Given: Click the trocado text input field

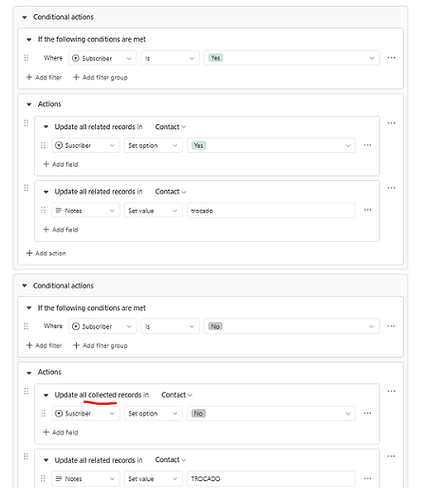Looking at the screenshot, I should (271, 211).
